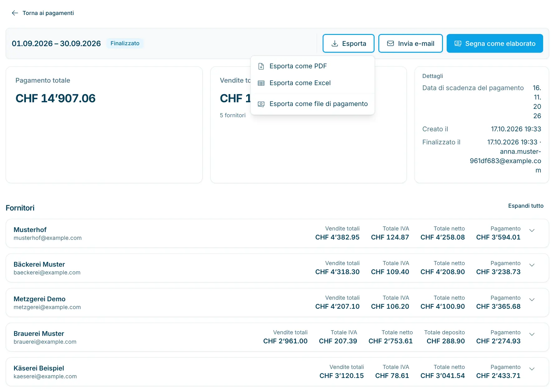Click the back arrow beside Torna ai pagamenti

tap(15, 13)
